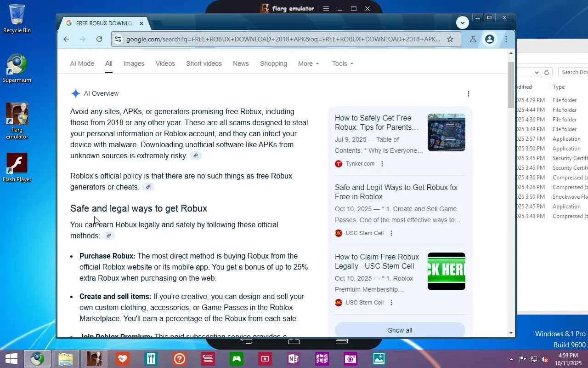Open the clock showing 4:59 PM
588x368 pixels.
point(568,359)
